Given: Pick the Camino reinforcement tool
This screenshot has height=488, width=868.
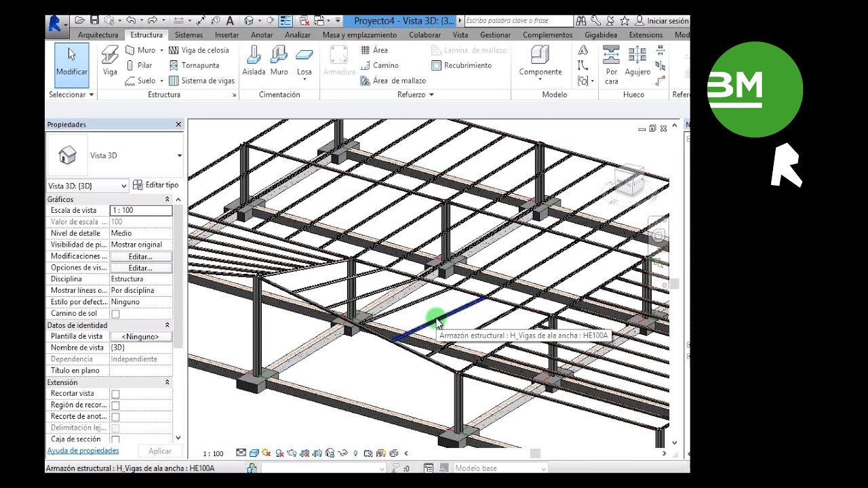Looking at the screenshot, I should coord(379,65).
